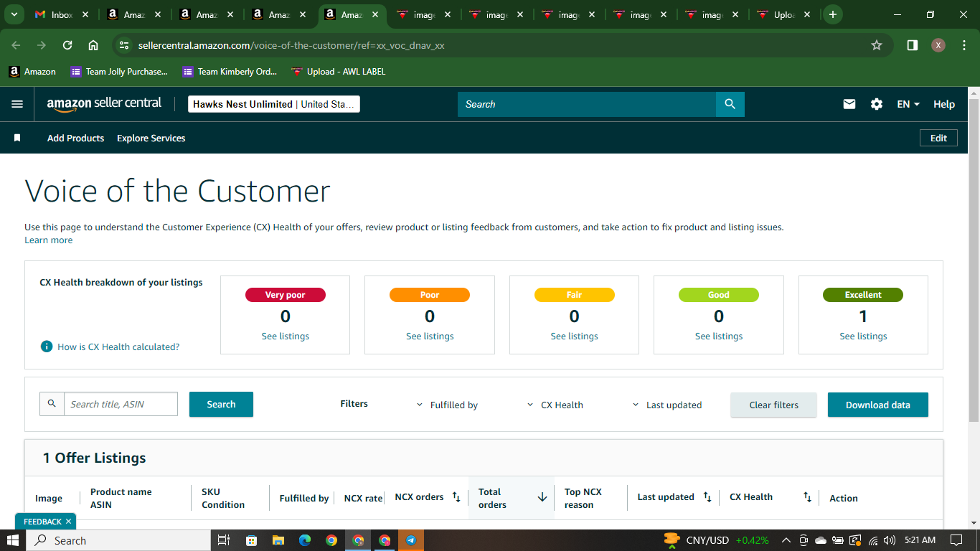Open Team Kimberly Ord bookmark
Viewport: 980px width, 551px height.
230,71
